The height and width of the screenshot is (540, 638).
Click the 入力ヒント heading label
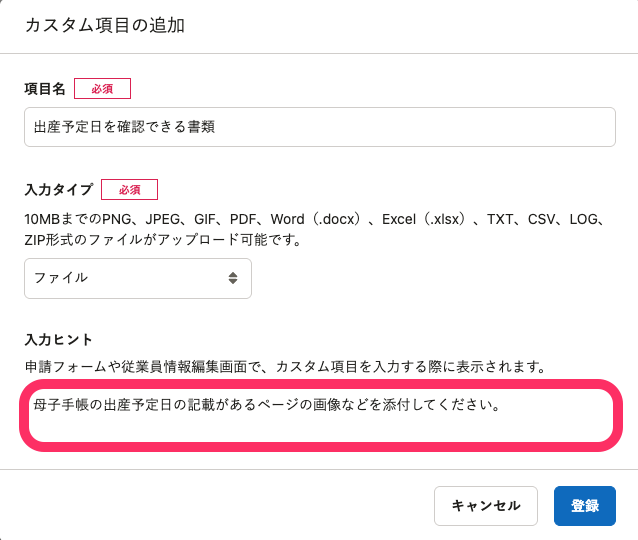(x=59, y=339)
